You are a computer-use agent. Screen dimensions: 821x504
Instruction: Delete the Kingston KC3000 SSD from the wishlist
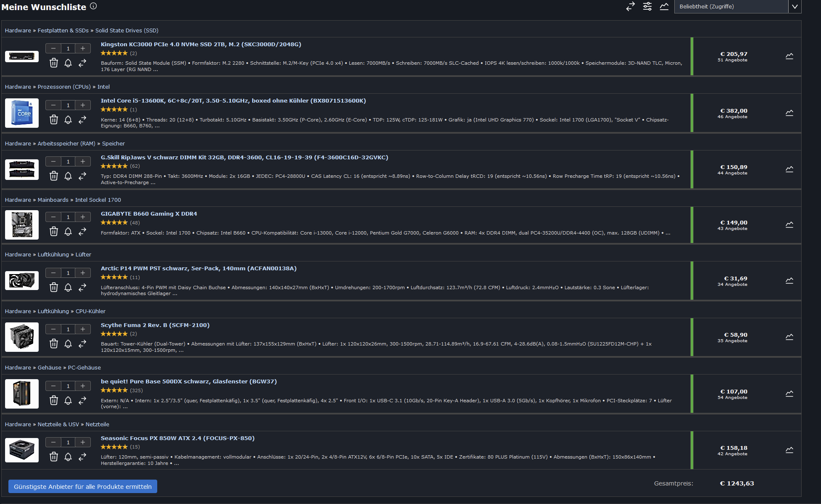pyautogui.click(x=54, y=63)
